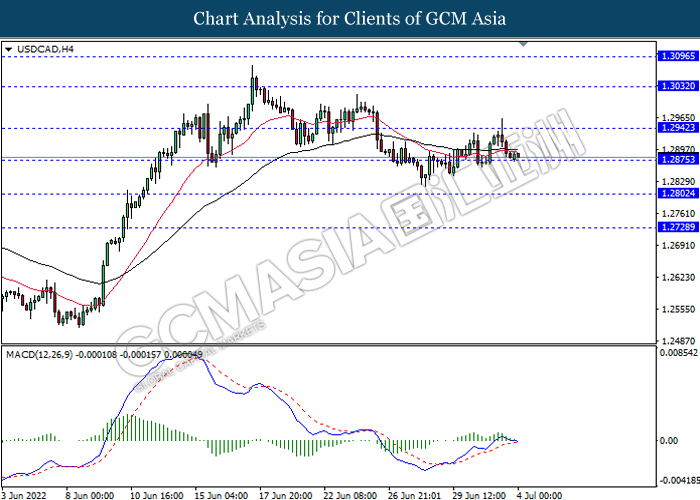This screenshot has height=500, width=700.
Task: Click the 1.26230 price axis value
Action: coord(678,277)
